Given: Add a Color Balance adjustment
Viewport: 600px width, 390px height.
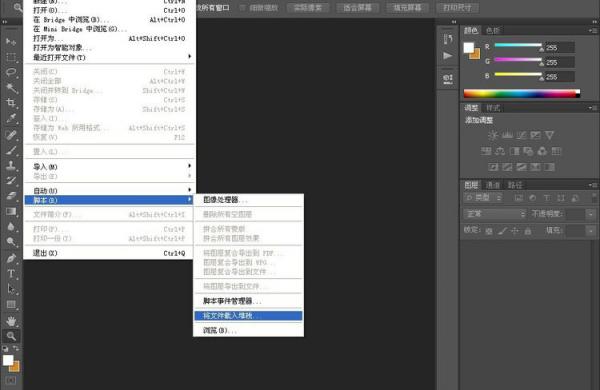Looking at the screenshot, I should pyautogui.click(x=500, y=151).
